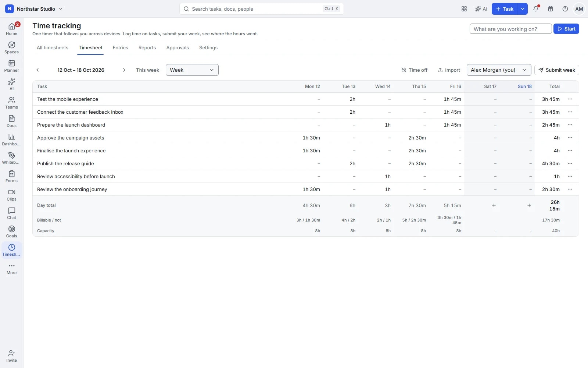Switch to All timesheets tab
The height and width of the screenshot is (368, 588).
click(53, 48)
